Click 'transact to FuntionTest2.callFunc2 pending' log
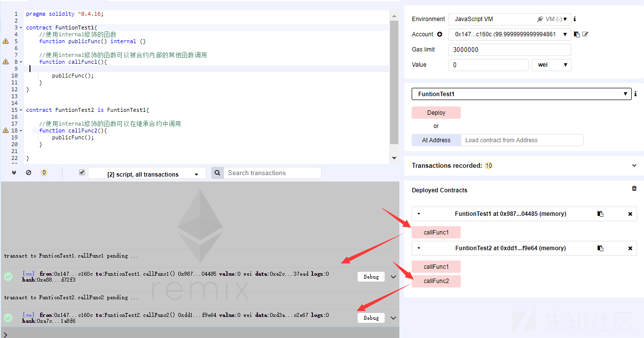644x338 pixels. [x=71, y=298]
